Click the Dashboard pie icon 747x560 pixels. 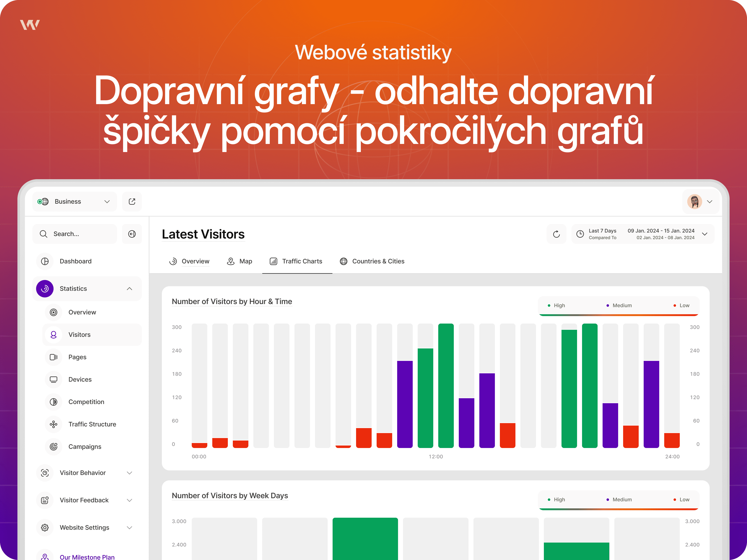tap(45, 261)
